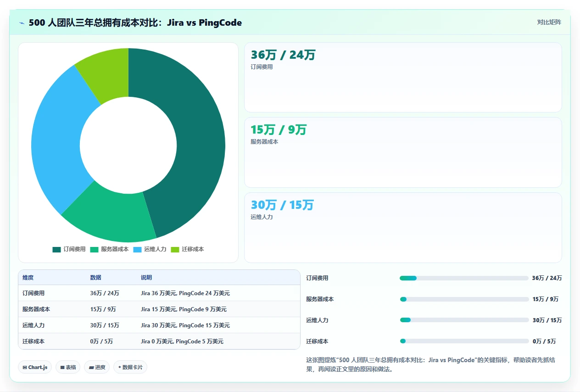Click the 说明 table column header
Screen dimensions: 580x392
click(x=146, y=278)
